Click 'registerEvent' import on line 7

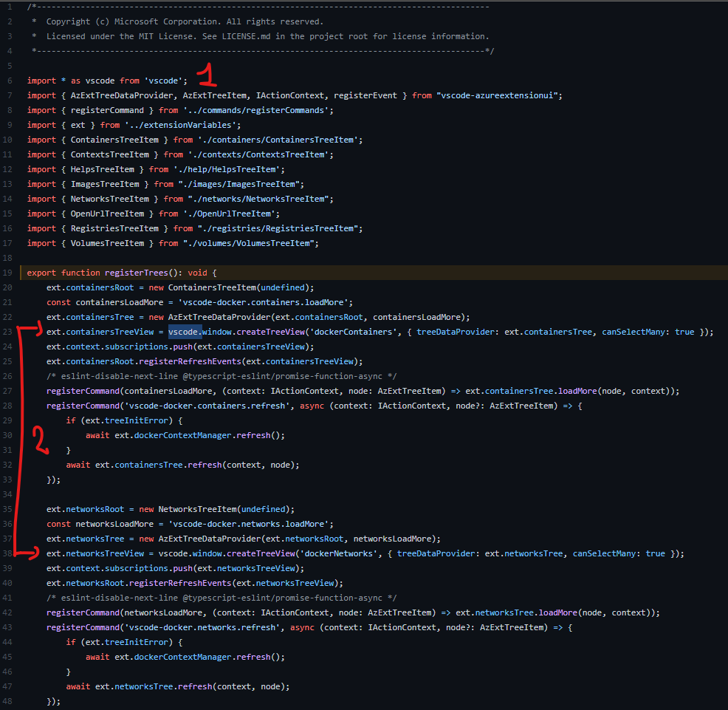[x=365, y=95]
